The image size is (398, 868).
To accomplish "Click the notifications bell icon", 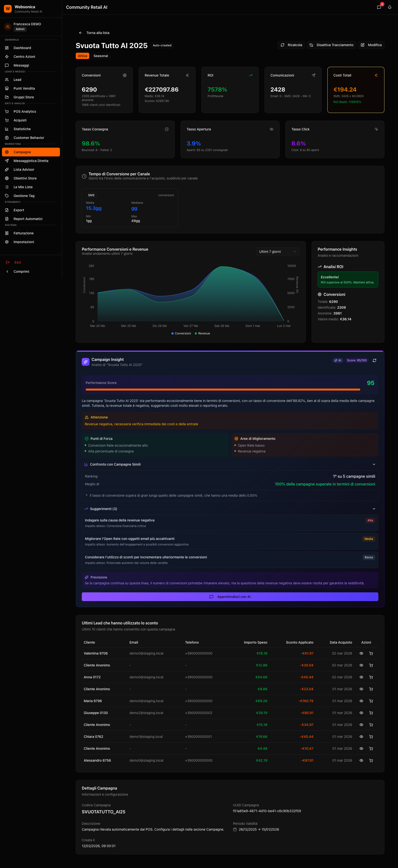I will [x=390, y=7].
